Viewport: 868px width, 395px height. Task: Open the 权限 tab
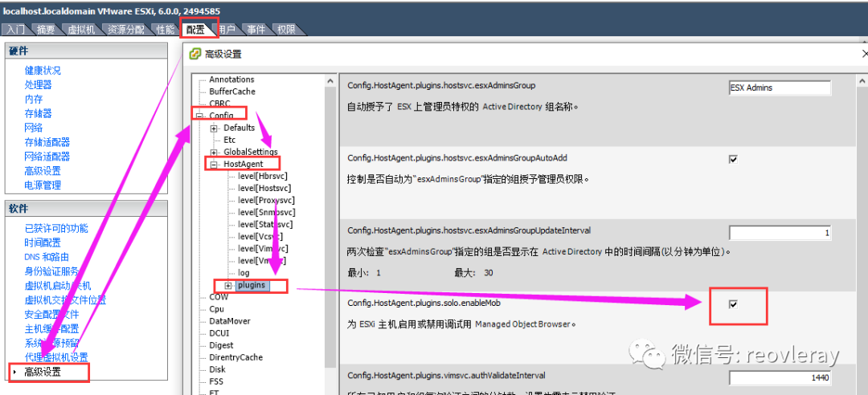tap(286, 30)
